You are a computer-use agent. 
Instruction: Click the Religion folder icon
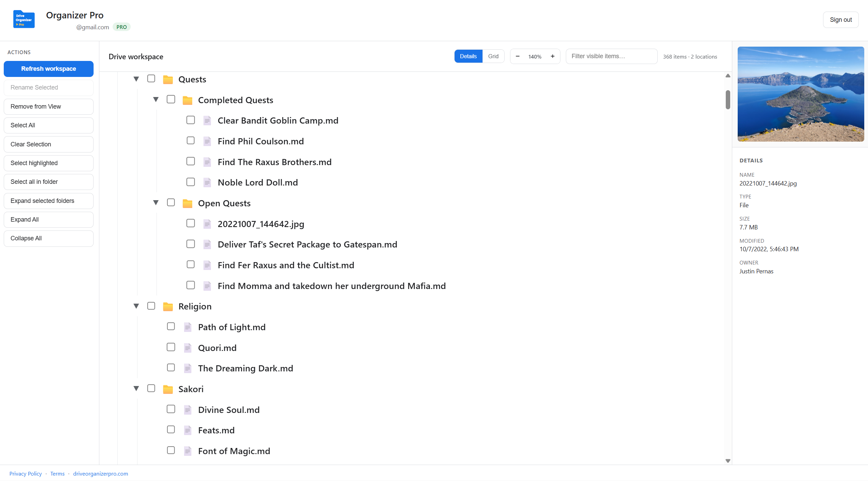point(168,307)
